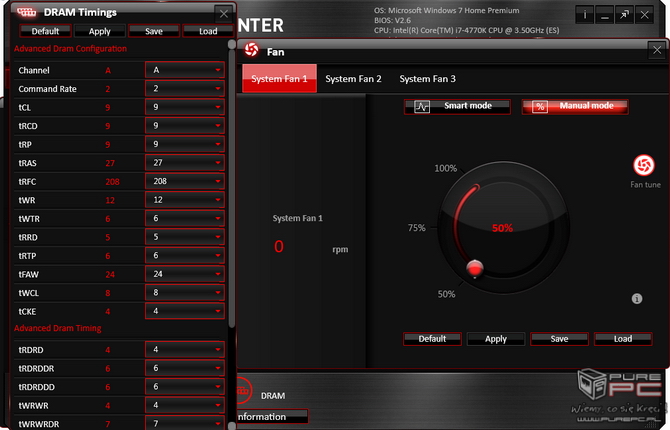Minimize the Command Center window
This screenshot has width=670, height=430.
click(x=605, y=16)
